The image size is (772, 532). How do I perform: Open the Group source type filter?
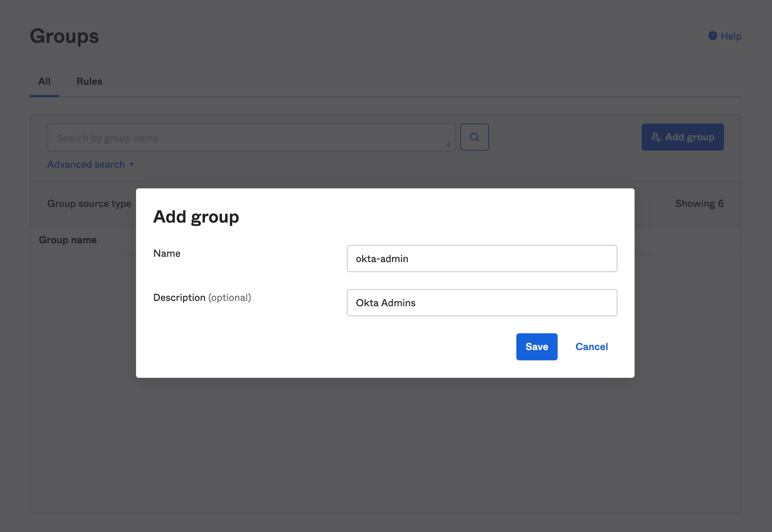coord(89,203)
